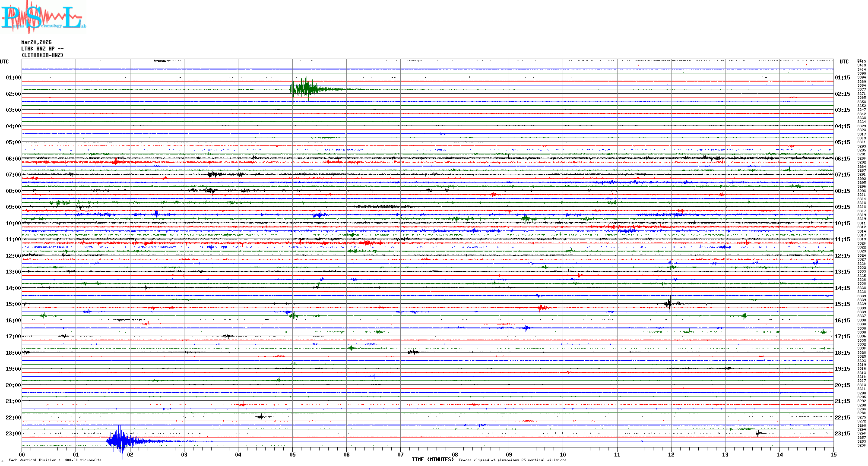This screenshot has width=868, height=466.
Task: Click minute mark 00 on bottom axis
Action: tap(22, 454)
